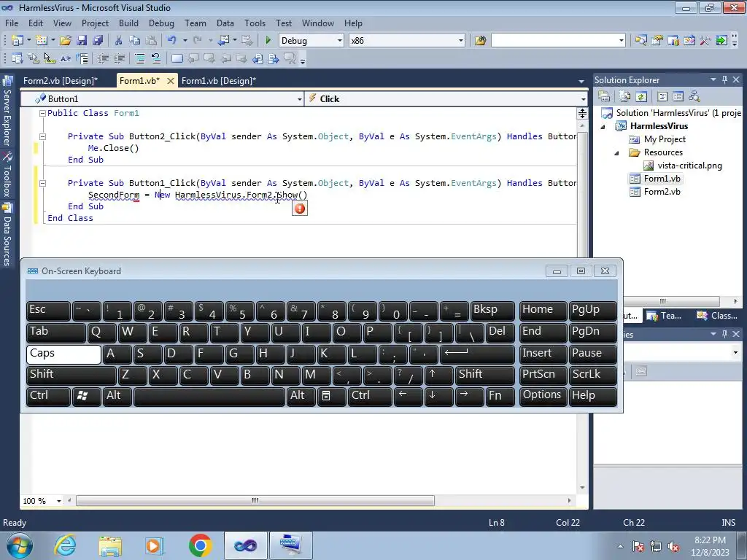747x560 pixels.
Task: Open the Properties Window toolbar icon
Action: tap(657, 40)
